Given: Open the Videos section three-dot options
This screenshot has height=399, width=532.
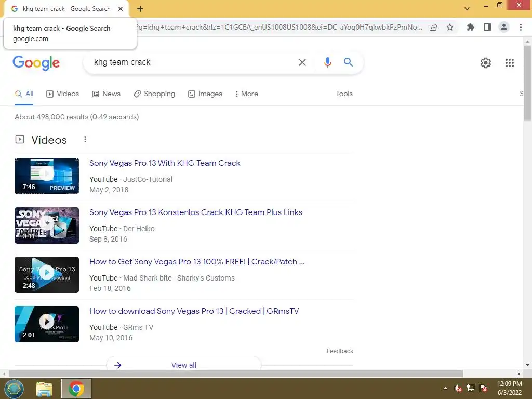Looking at the screenshot, I should click(85, 139).
